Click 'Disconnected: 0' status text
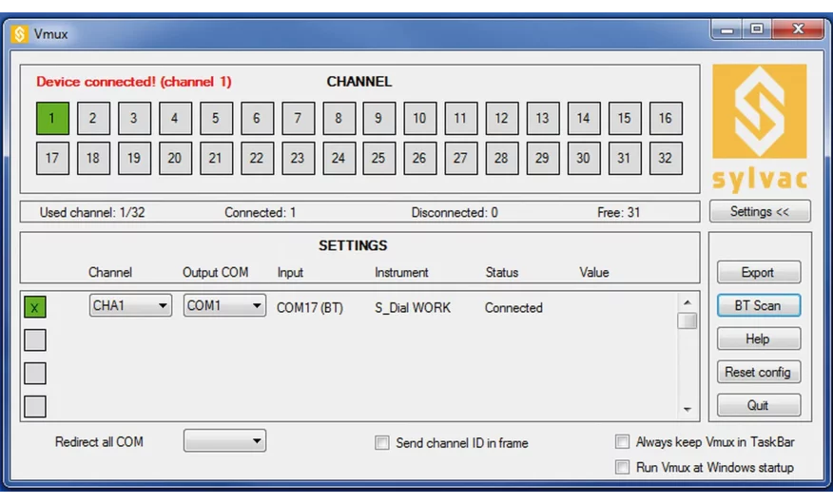The image size is (833, 504). [455, 212]
